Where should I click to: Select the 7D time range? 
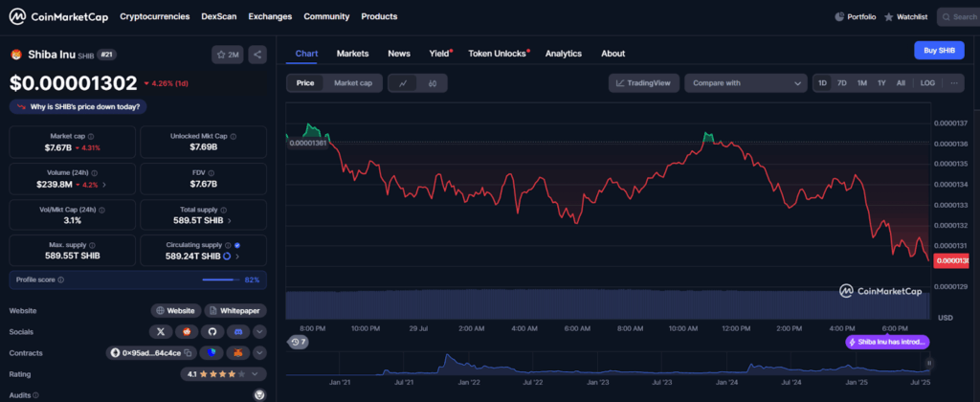[x=842, y=83]
